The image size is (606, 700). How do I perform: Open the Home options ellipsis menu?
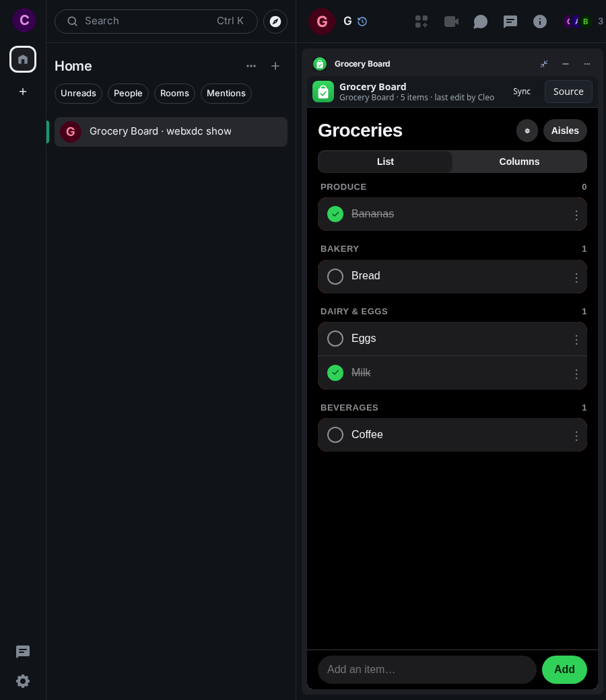point(251,66)
